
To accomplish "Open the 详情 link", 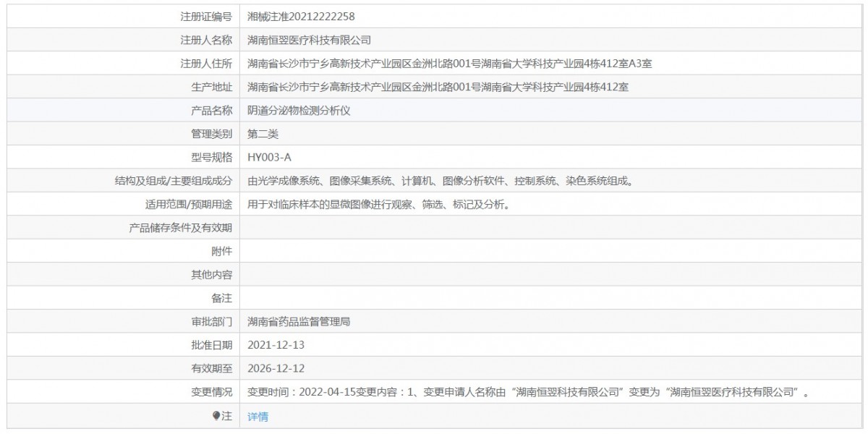I will (x=258, y=417).
